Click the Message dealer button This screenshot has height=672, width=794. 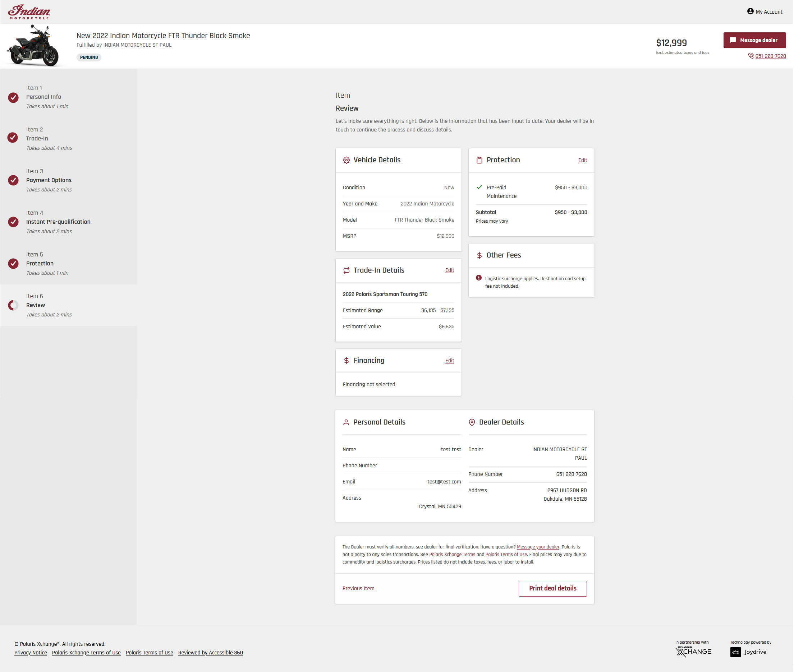(754, 40)
